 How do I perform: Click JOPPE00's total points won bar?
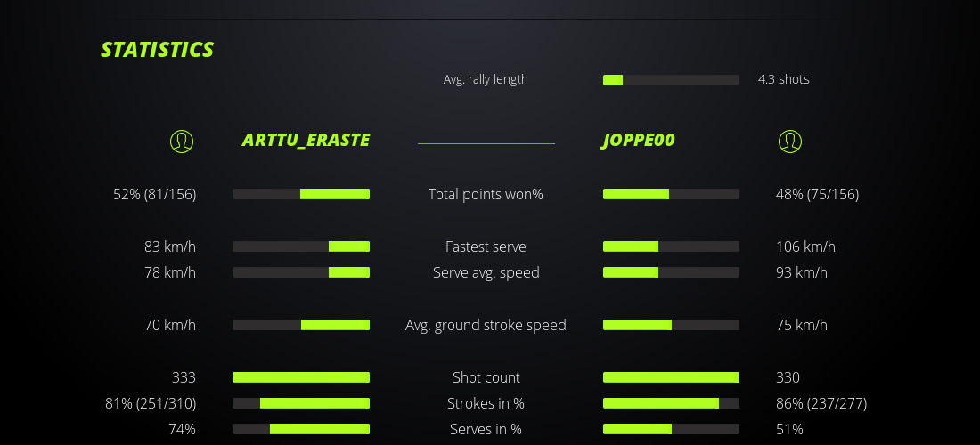(x=671, y=194)
